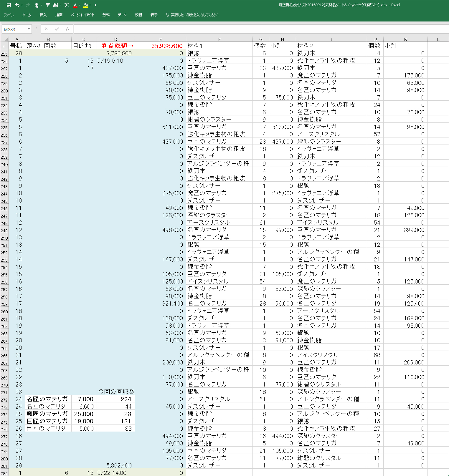The height and width of the screenshot is (476, 449).
Task: Click the Select All corner triangle
Action: (x=5, y=39)
